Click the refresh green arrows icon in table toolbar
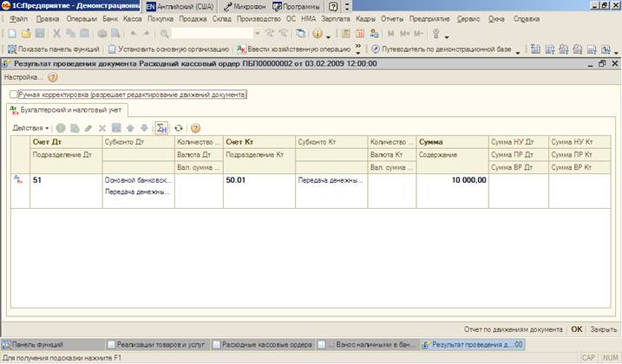622x364 pixels. (179, 128)
